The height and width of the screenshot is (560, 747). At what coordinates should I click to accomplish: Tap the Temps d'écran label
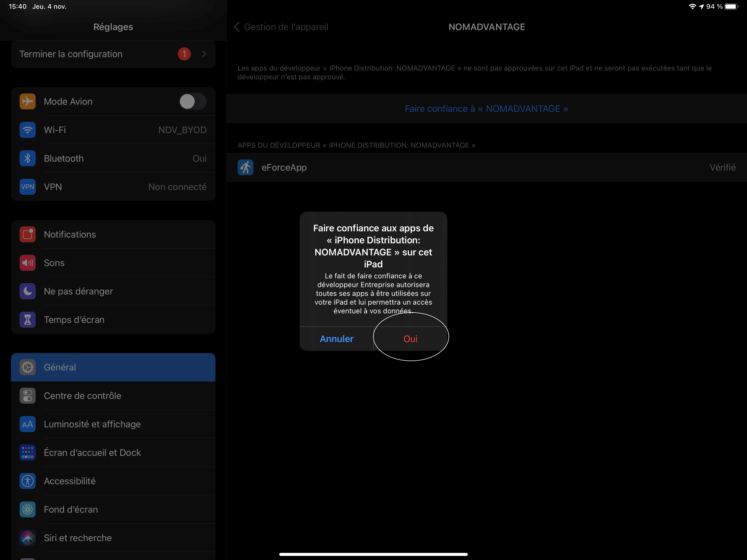tap(74, 320)
